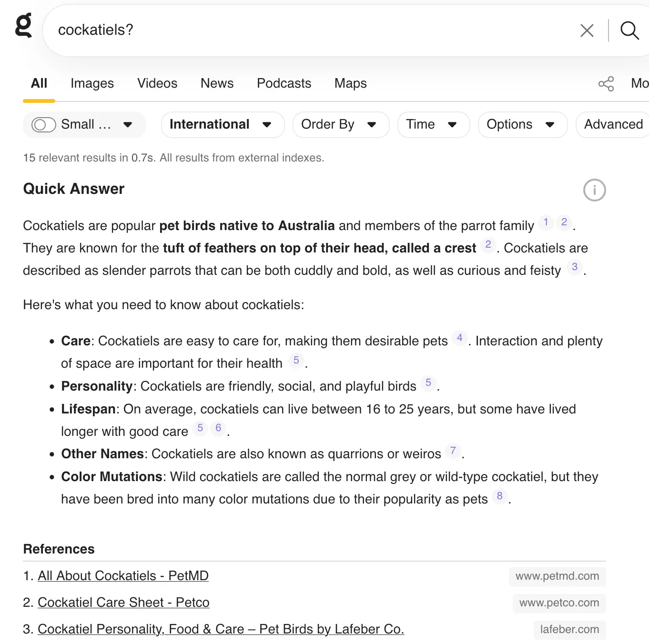Click citation 7 beside 'quarrions or weiros'
Viewport: 649px width, 644px height.
click(x=453, y=451)
